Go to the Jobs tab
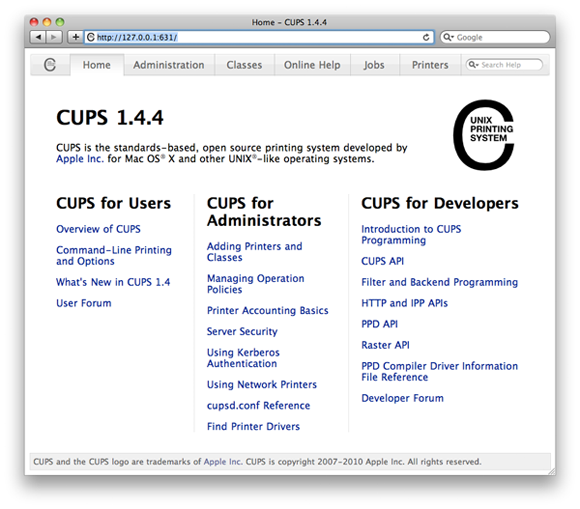 pos(374,65)
